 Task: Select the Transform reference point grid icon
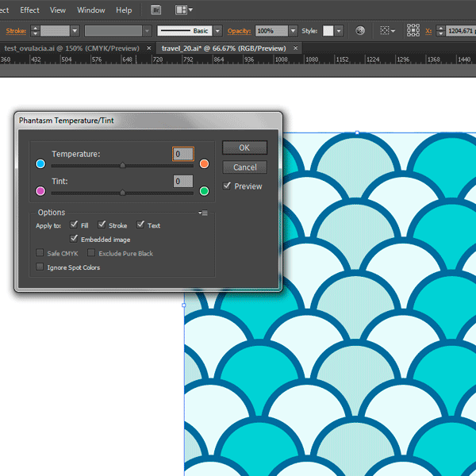[413, 30]
